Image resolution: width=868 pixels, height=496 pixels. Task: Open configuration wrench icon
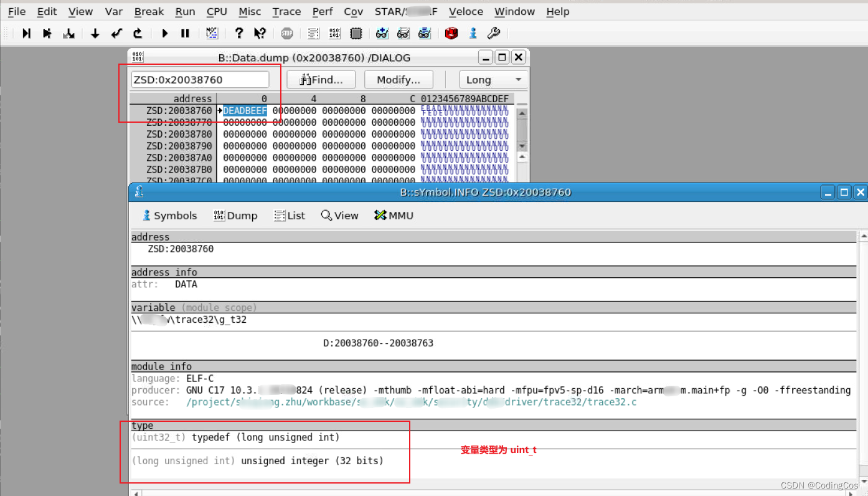pos(494,33)
